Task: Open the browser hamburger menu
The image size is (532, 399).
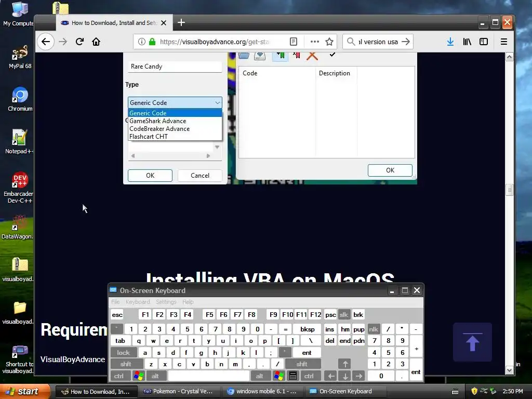Action: 504,42
